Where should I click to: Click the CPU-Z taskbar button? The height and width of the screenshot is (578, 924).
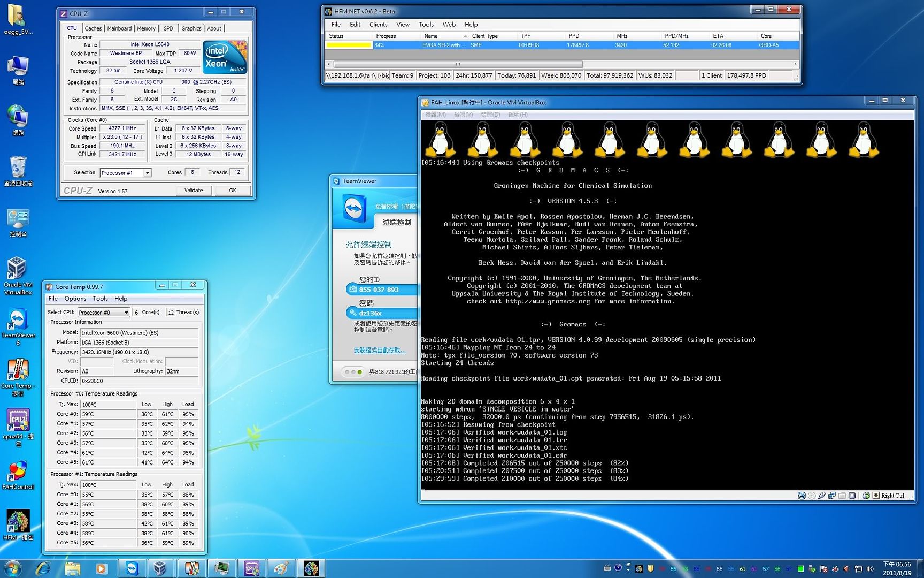tap(252, 568)
